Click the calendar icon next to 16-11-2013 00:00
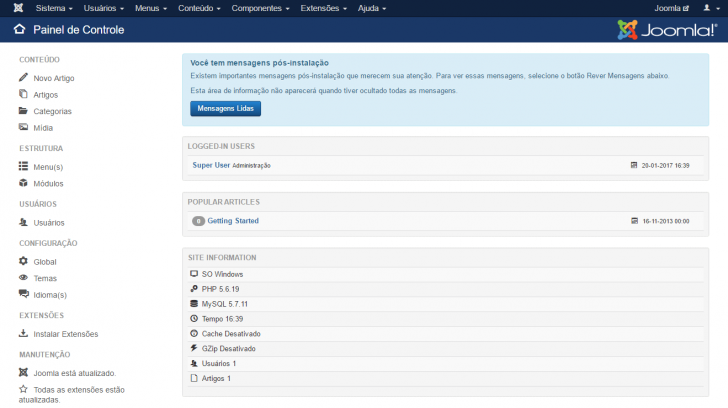The image size is (728, 408). pos(635,221)
